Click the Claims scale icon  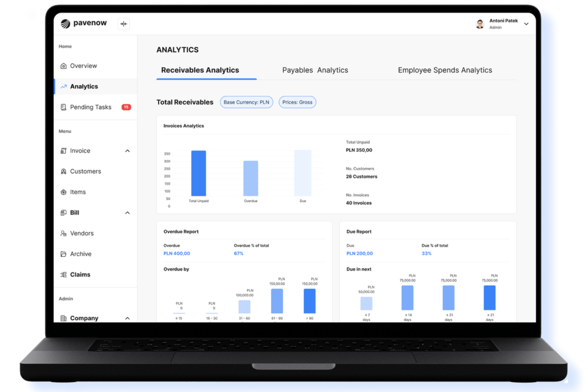tap(64, 275)
